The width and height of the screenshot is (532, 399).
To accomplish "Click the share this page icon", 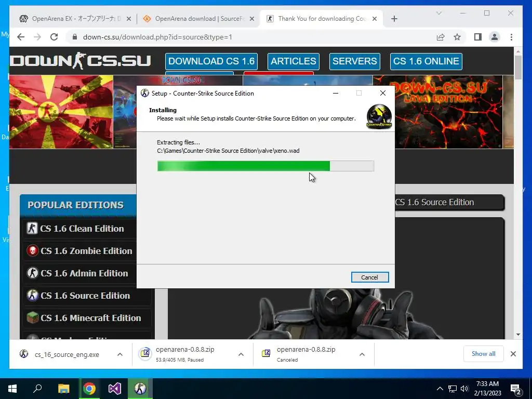I will (x=441, y=37).
